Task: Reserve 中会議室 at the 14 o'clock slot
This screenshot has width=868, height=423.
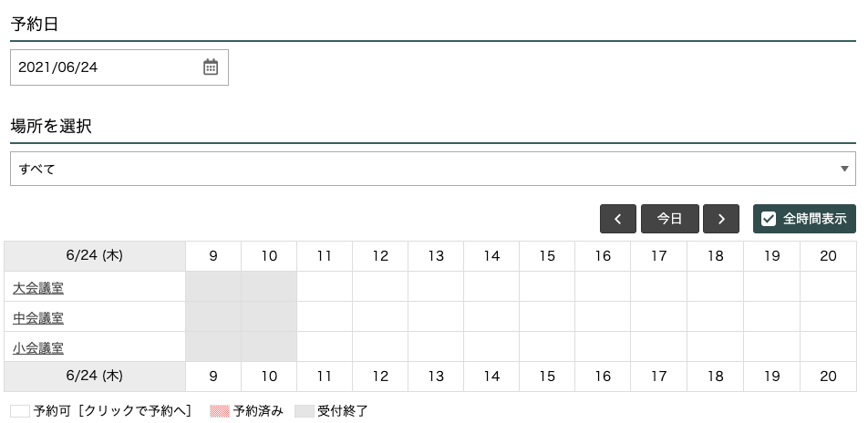Action: (491, 317)
